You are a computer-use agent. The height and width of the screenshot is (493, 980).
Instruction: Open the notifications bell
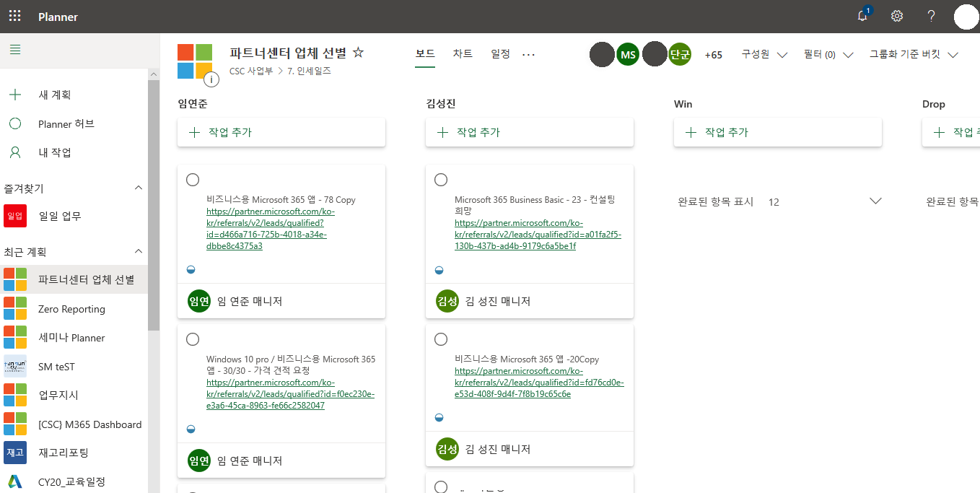pyautogui.click(x=863, y=16)
